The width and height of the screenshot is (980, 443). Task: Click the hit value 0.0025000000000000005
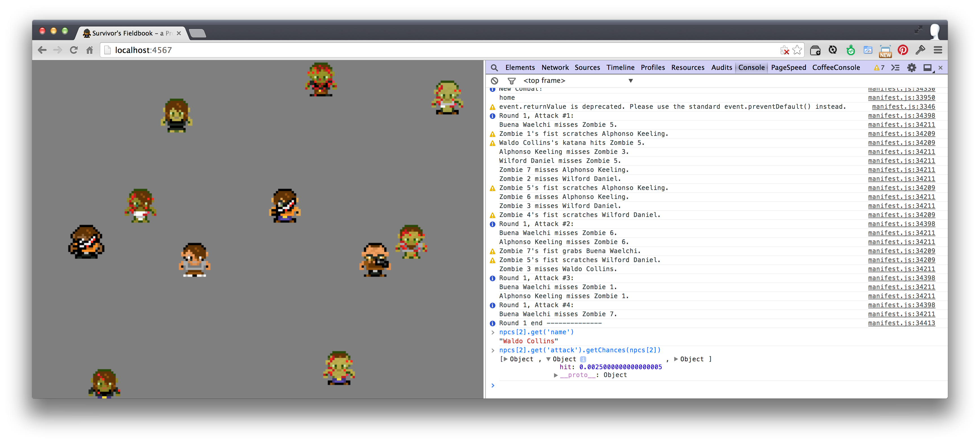(x=621, y=367)
